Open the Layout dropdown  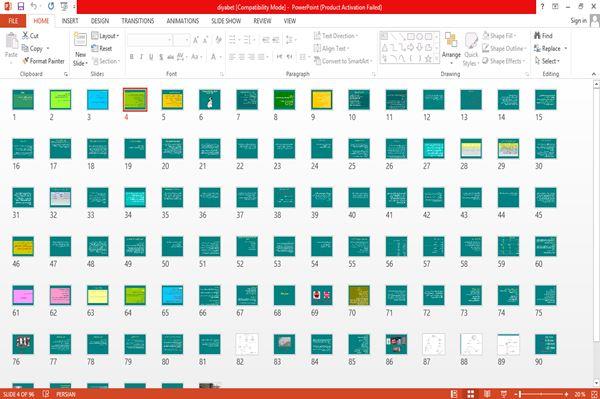pyautogui.click(x=105, y=36)
